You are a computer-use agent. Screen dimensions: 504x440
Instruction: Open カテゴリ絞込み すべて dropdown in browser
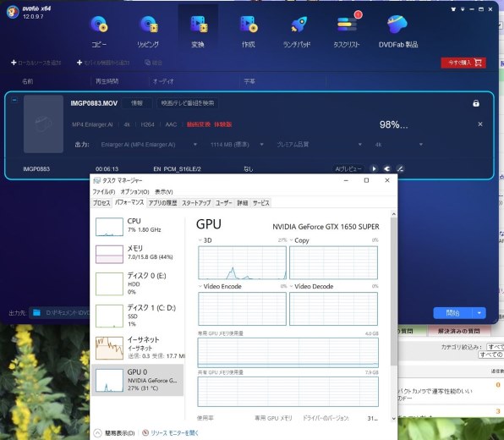point(495,347)
